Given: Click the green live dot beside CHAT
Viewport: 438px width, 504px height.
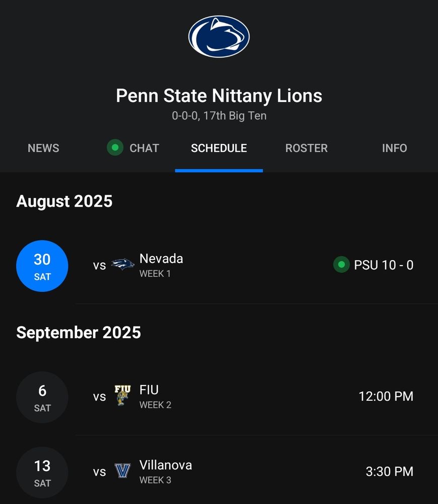Looking at the screenshot, I should (115, 148).
